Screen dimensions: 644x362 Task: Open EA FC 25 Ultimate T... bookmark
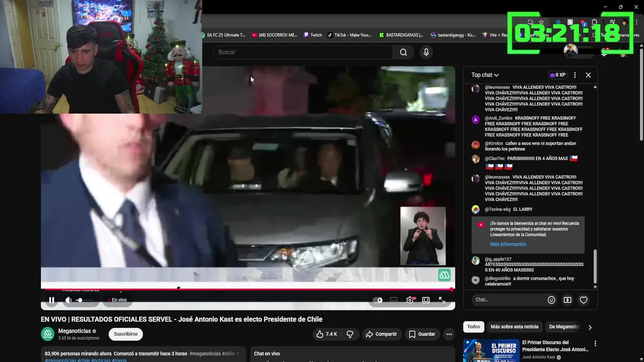pyautogui.click(x=223, y=35)
